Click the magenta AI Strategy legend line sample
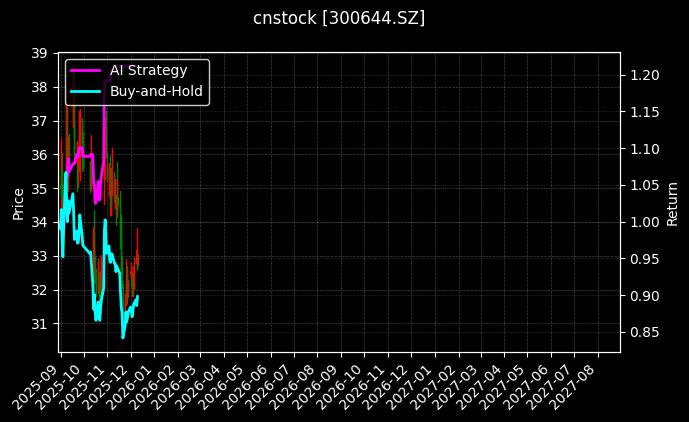This screenshot has width=689, height=422. [86, 70]
